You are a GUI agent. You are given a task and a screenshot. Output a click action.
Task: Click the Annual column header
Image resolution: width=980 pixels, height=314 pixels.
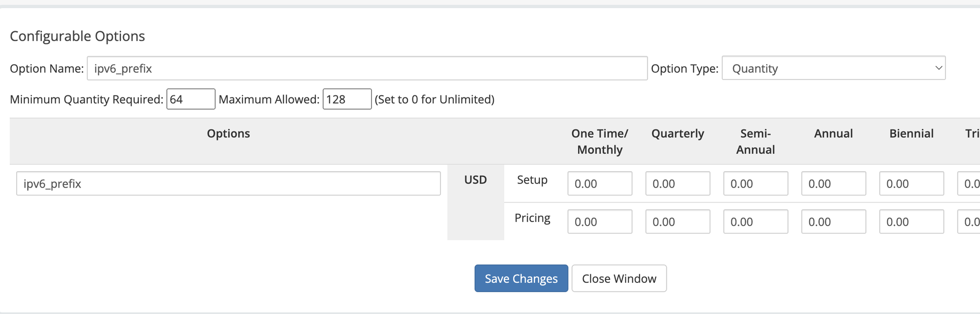tap(834, 134)
